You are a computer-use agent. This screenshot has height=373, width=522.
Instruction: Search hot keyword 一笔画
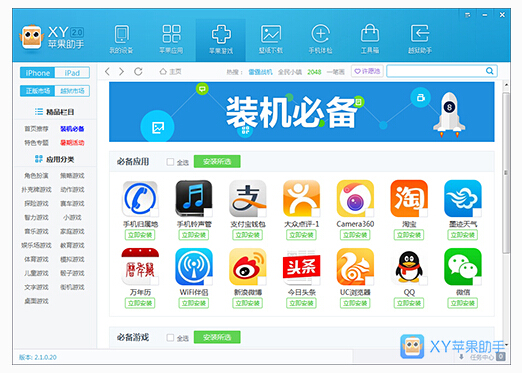point(336,72)
